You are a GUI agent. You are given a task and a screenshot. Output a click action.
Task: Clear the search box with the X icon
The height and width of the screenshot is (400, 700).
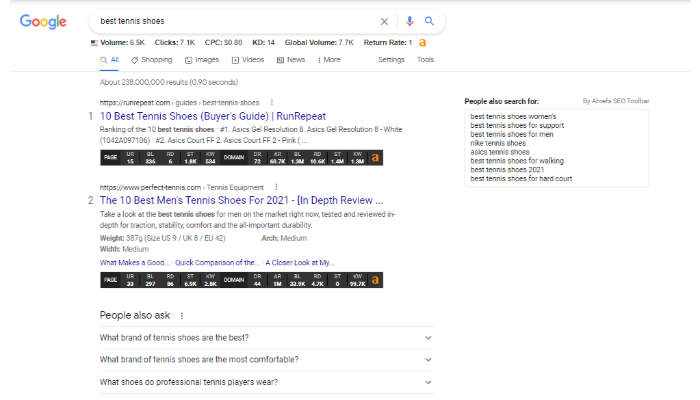pyautogui.click(x=384, y=21)
